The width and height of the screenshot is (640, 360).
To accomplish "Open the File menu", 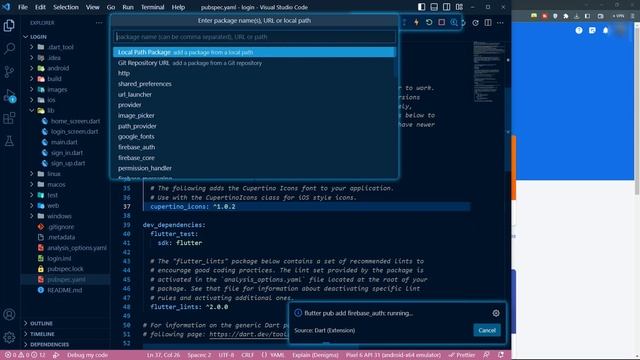I will tap(23, 7).
